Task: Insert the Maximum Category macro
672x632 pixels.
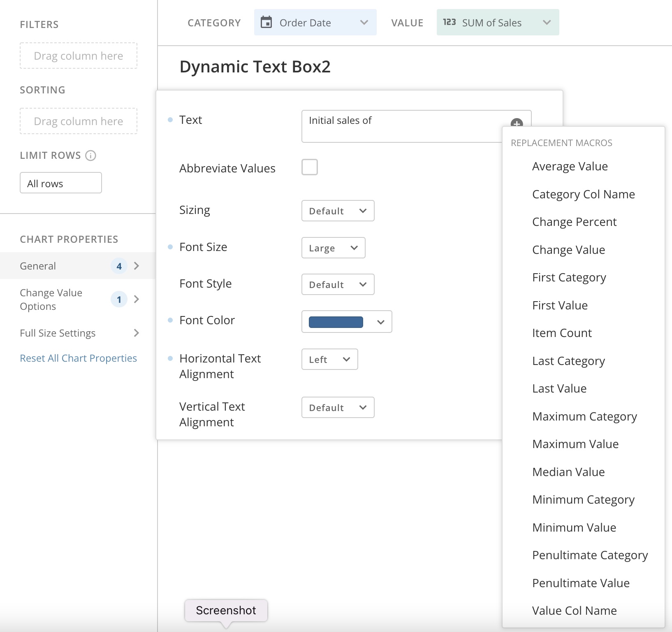Action: [x=584, y=416]
